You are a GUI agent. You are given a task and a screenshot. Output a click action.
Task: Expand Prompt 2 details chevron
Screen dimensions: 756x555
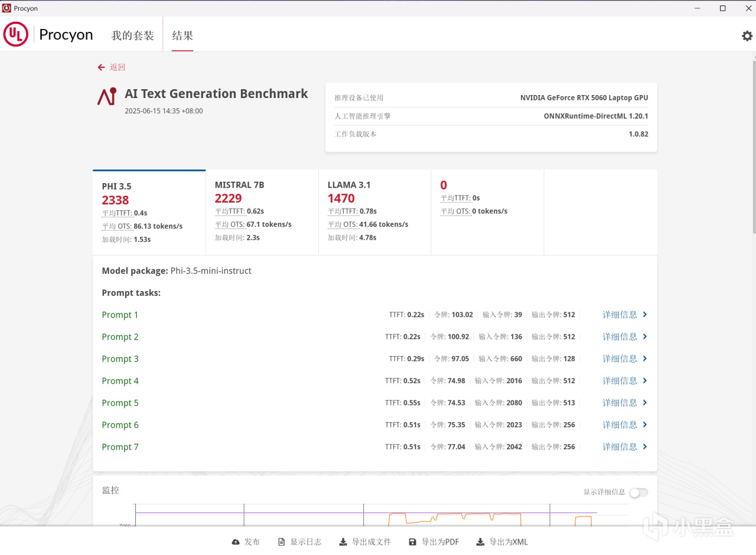tap(645, 337)
